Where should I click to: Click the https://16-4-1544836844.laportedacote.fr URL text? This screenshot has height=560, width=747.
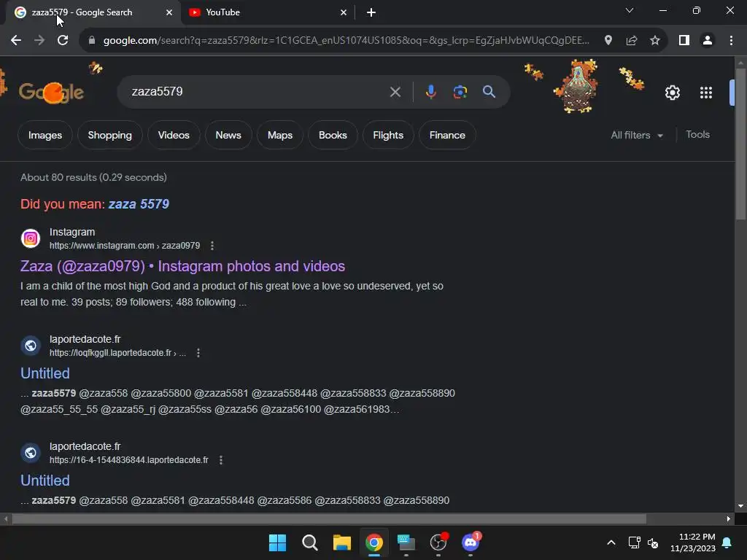coord(129,460)
